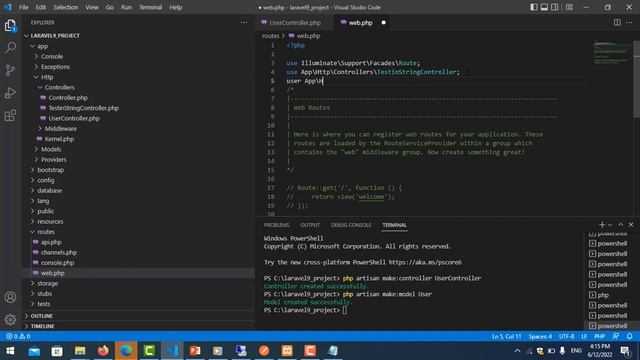The image size is (640, 360).
Task: Change language mode PHP in status bar
Action: pyautogui.click(x=599, y=336)
